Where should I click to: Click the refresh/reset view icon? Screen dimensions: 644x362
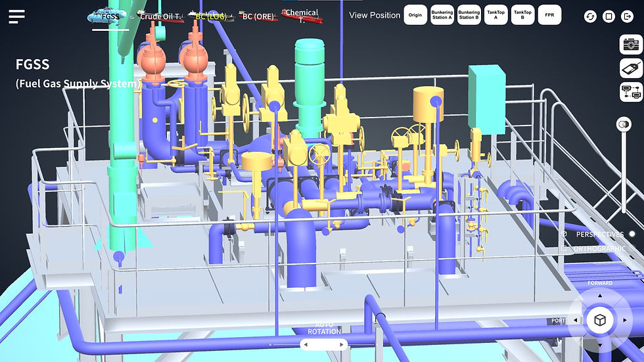coord(590,16)
